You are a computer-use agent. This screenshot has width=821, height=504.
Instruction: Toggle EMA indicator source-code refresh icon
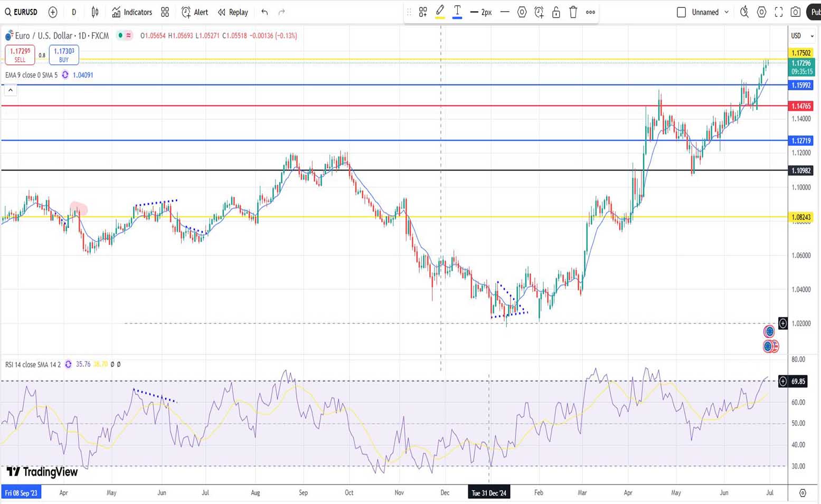tap(65, 75)
